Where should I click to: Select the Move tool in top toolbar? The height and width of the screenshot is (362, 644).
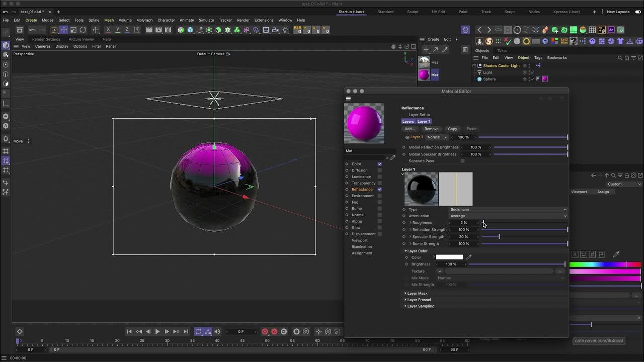click(x=64, y=30)
